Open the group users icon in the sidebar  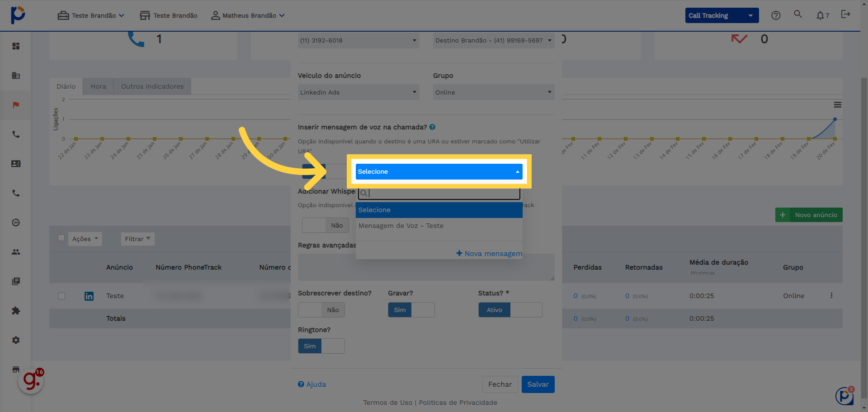[16, 252]
